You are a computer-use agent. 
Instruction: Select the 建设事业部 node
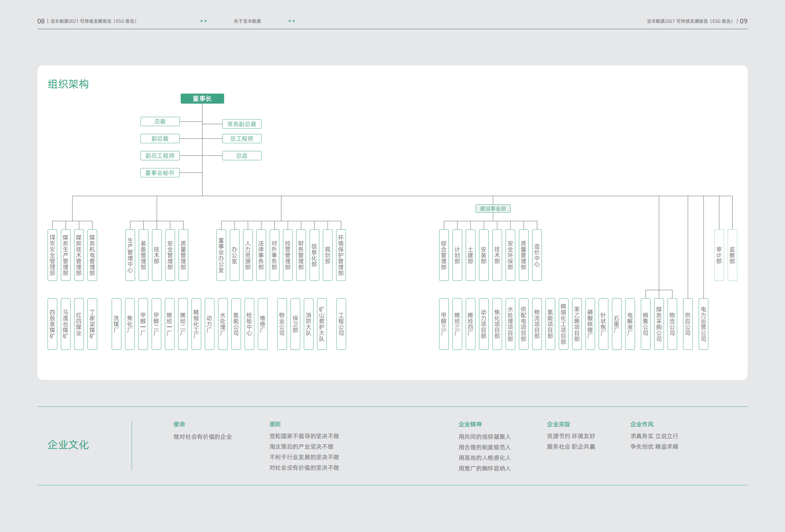[x=493, y=209]
